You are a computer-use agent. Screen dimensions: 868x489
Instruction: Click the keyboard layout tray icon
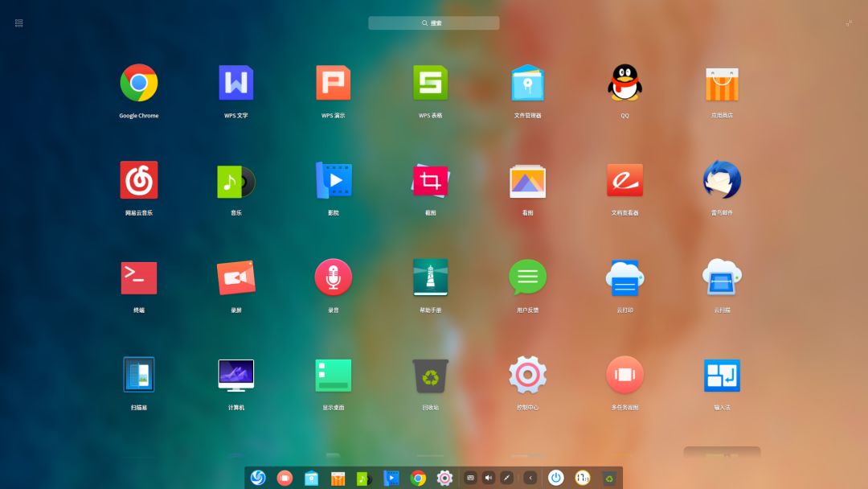[x=470, y=478]
